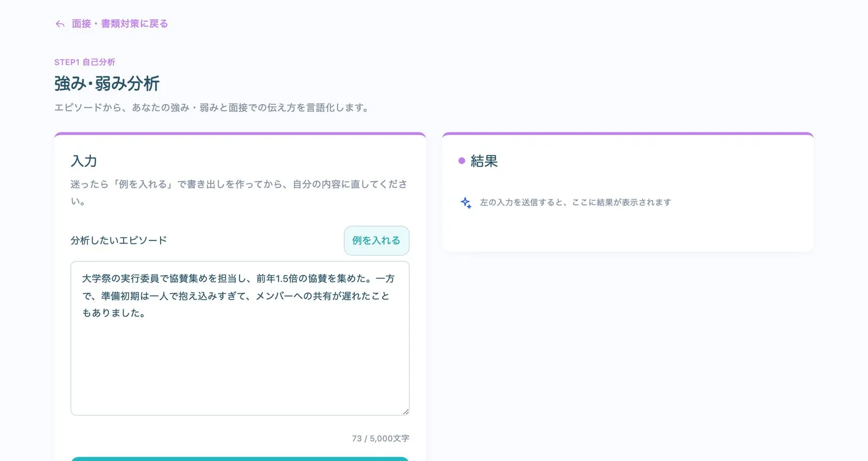868x461 pixels.
Task: Click the 73 / 5,000文字 character counter
Action: coord(380,438)
